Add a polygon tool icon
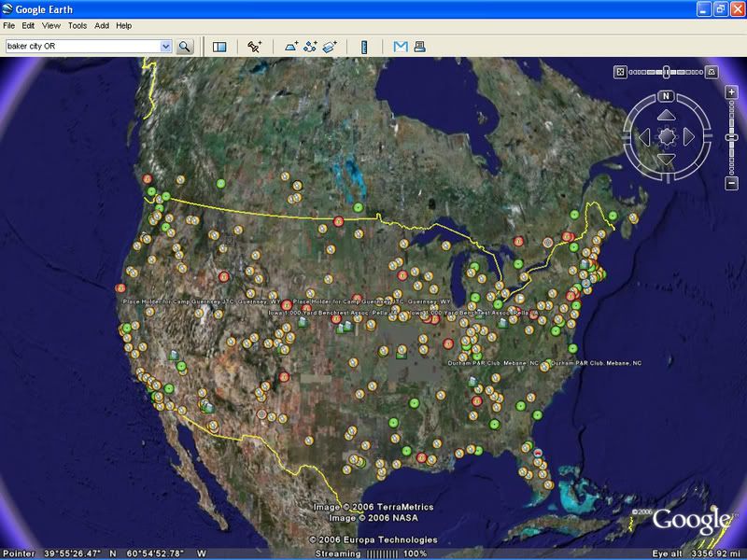This screenshot has width=747, height=560. (291, 46)
